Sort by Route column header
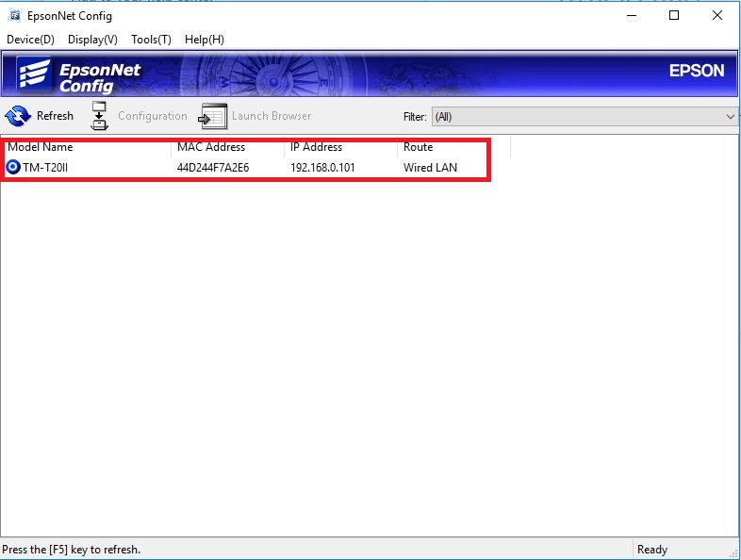This screenshot has width=741, height=560. [453, 147]
